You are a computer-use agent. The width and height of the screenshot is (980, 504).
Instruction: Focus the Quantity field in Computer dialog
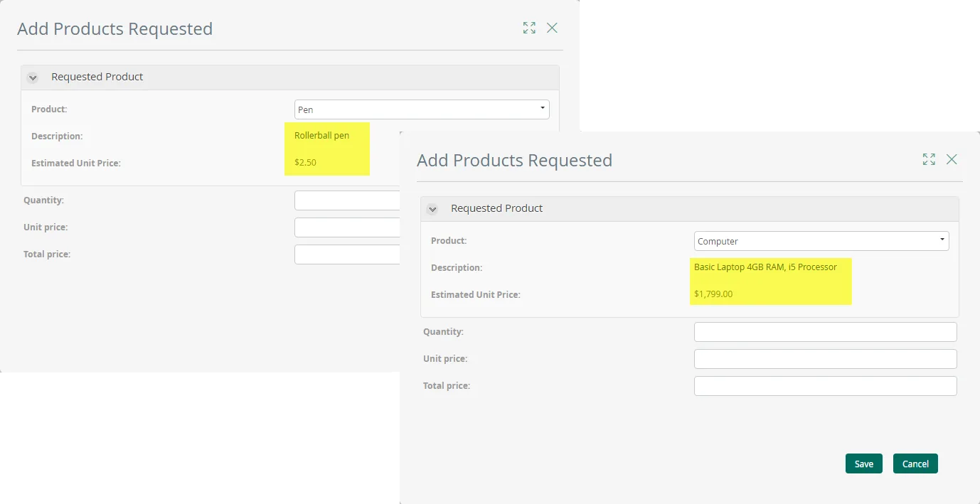pos(826,332)
